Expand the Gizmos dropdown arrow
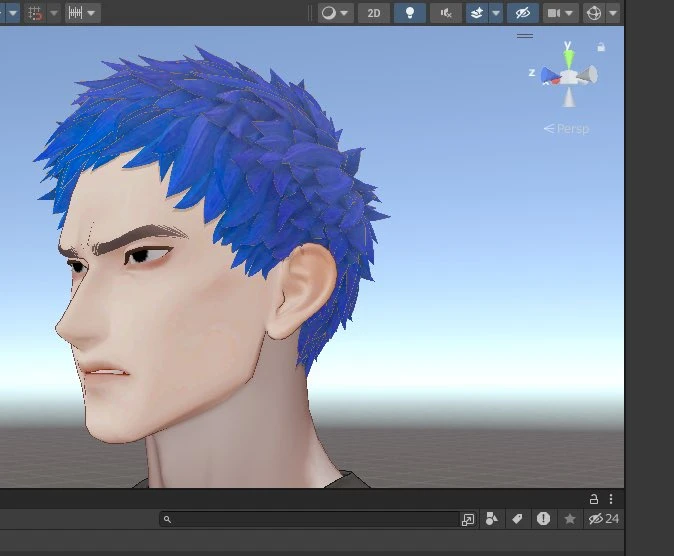Image resolution: width=674 pixels, height=556 pixels. pos(613,13)
